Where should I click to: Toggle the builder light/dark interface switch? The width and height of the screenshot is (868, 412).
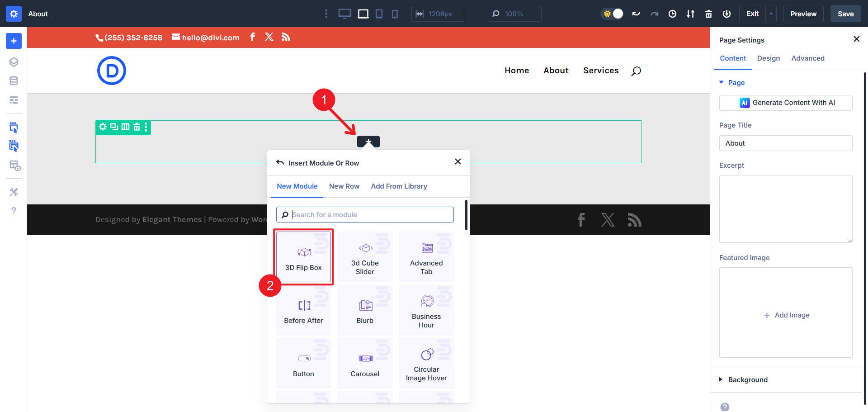click(x=612, y=14)
